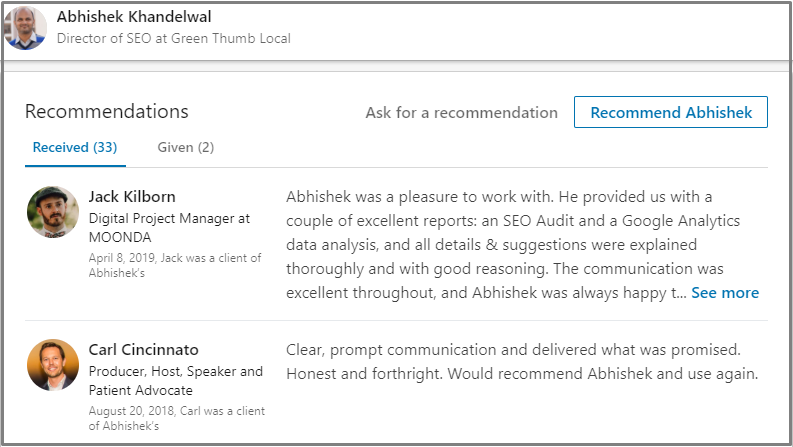793x447 pixels.
Task: Click Jack's Digital Project Manager title
Action: point(169,218)
